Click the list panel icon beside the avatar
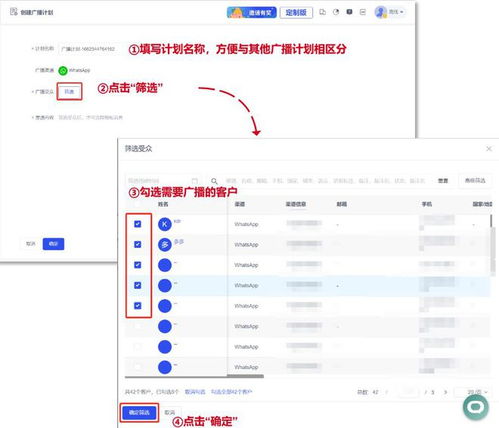 [363, 12]
